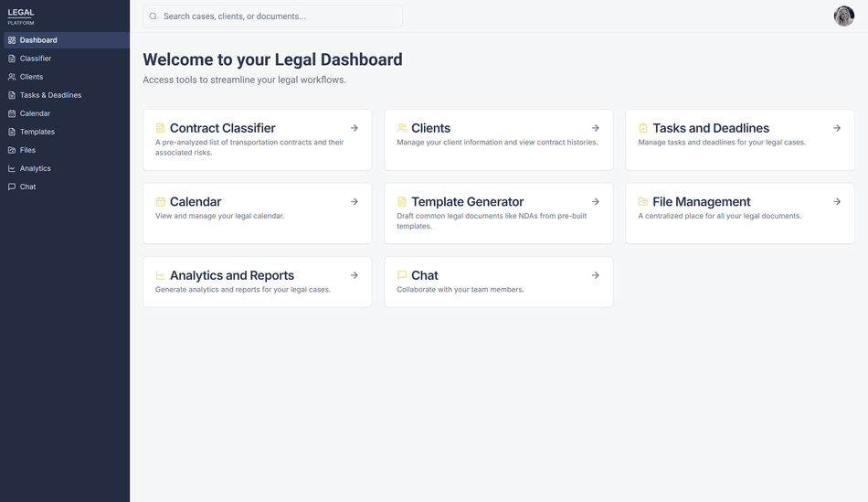This screenshot has width=868, height=502.
Task: Click the arrow on Template Generator card
Action: click(x=595, y=201)
